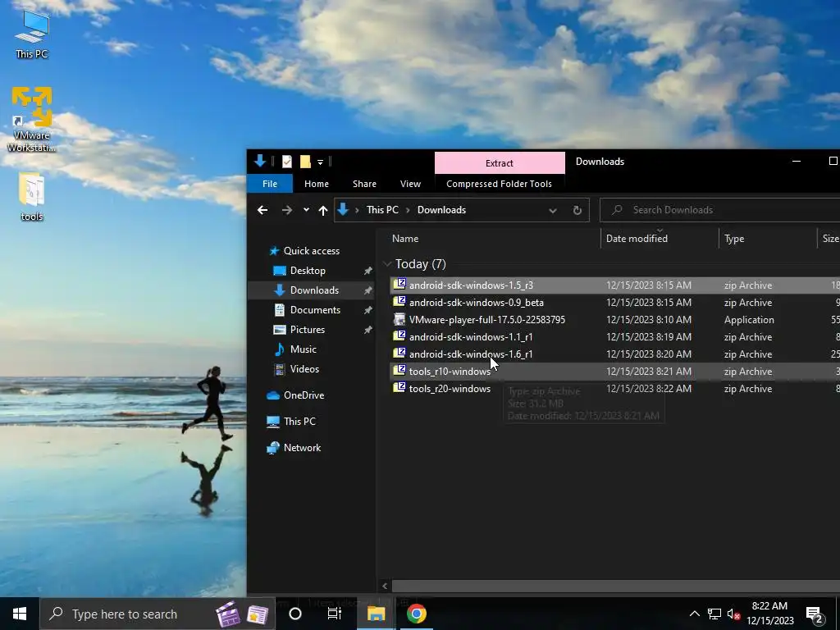This screenshot has width=840, height=630.
Task: Select OneDrive in the navigation pane
Action: click(304, 395)
